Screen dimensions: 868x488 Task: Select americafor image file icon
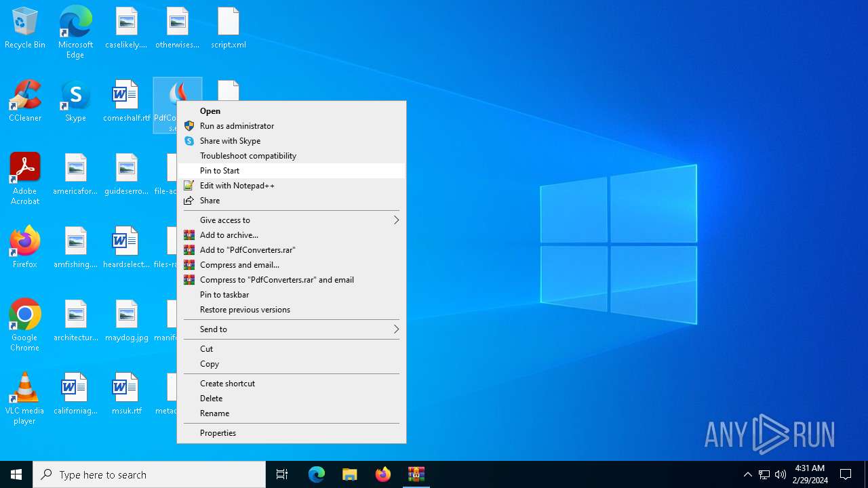pyautogui.click(x=75, y=175)
